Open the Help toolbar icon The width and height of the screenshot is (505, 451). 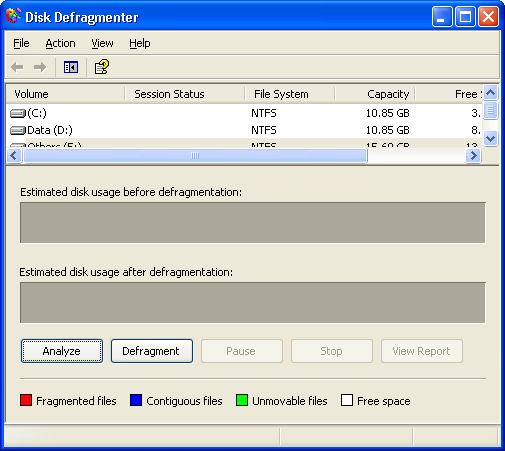click(102, 67)
